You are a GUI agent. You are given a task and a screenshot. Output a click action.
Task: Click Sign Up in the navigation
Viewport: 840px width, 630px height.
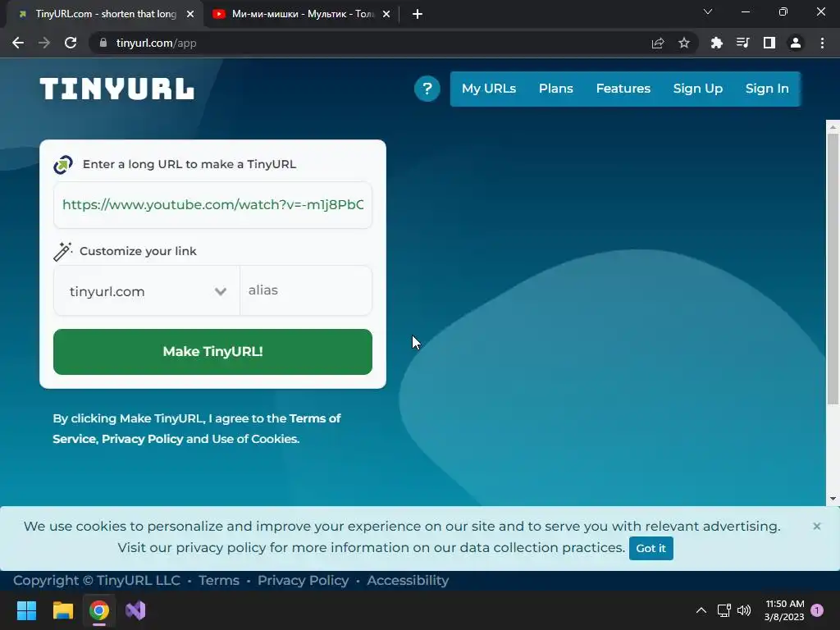tap(697, 89)
